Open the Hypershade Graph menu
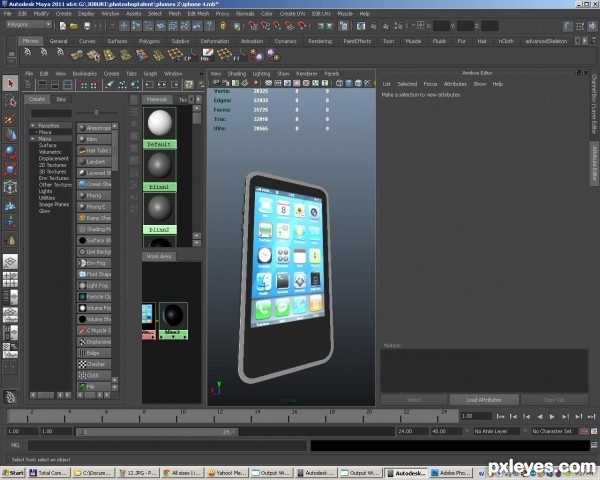The width and height of the screenshot is (600, 480). (150, 73)
